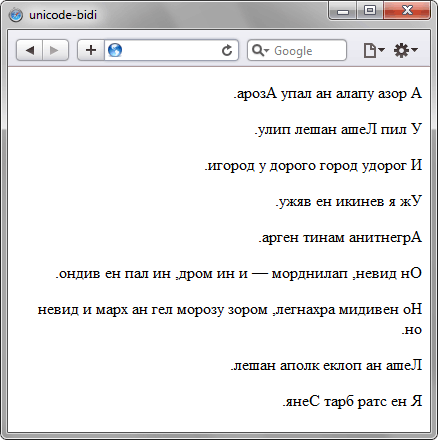Focus the address bar field

click(171, 50)
